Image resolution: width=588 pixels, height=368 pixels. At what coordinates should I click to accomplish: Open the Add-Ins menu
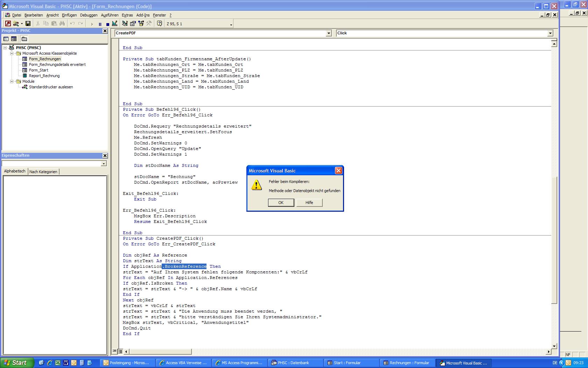143,15
